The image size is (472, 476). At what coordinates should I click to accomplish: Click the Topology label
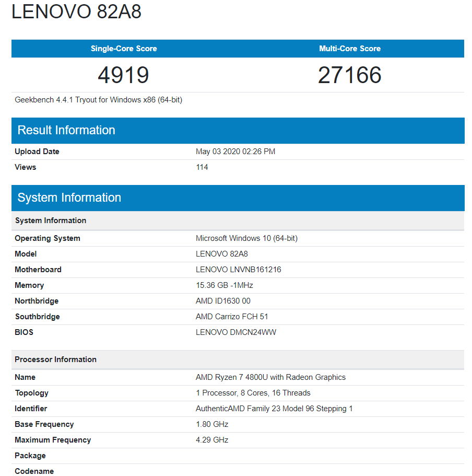(x=32, y=393)
